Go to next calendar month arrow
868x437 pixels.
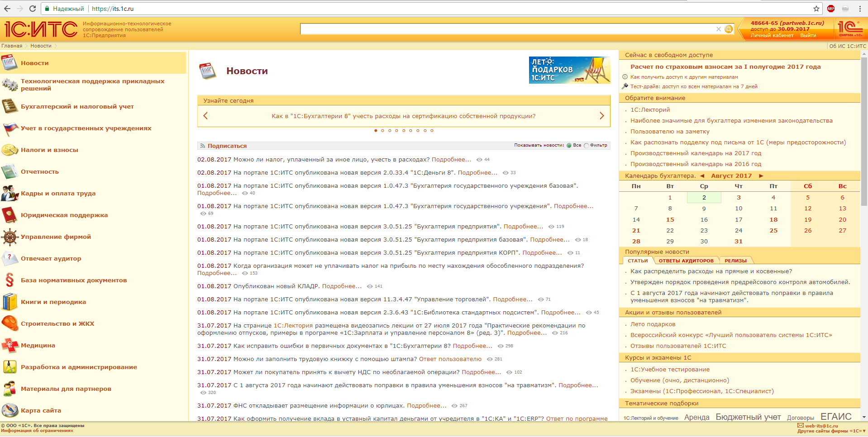(x=761, y=176)
